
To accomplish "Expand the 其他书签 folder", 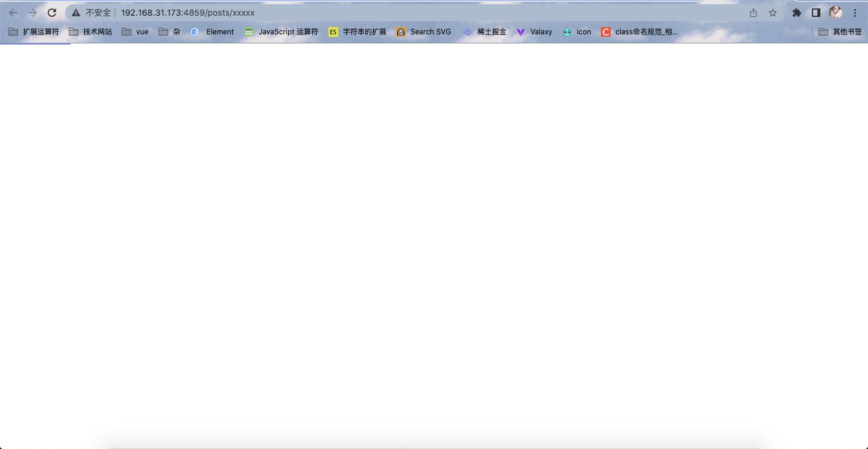I will pos(840,31).
